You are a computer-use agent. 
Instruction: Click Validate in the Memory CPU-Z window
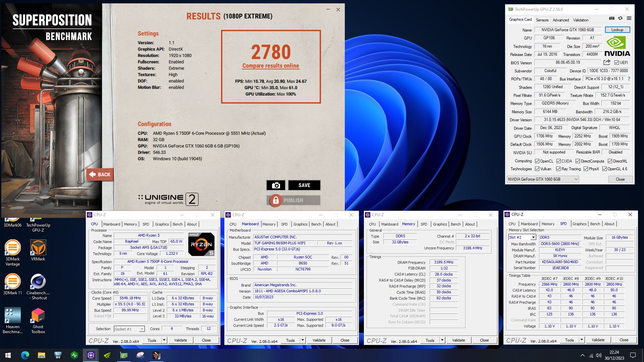point(459,340)
